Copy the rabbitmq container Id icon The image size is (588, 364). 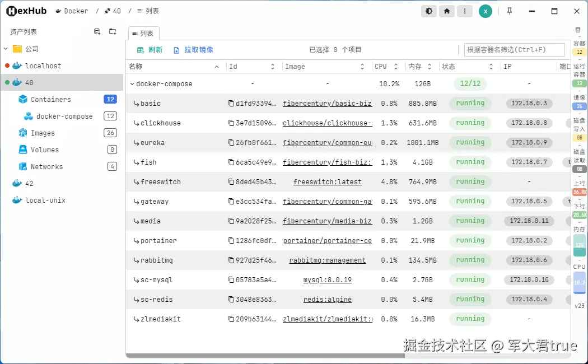[x=231, y=260]
